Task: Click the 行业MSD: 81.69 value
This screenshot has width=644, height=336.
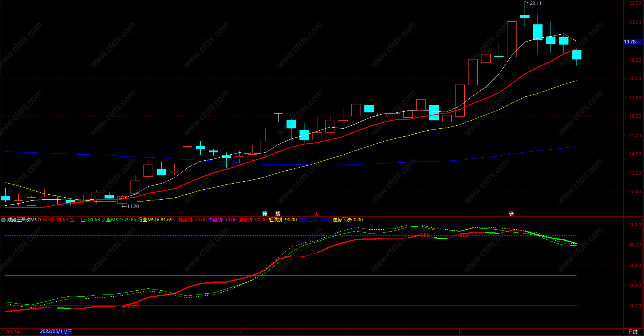Action: (x=155, y=220)
